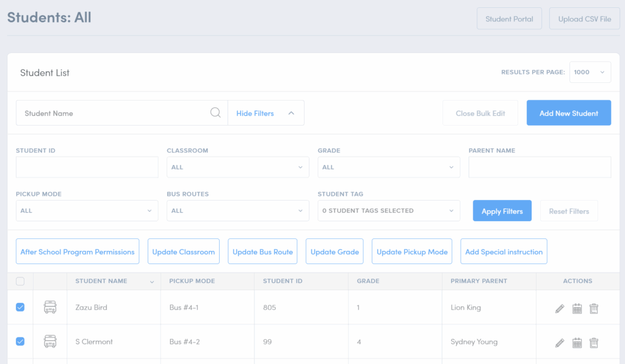The image size is (625, 364).
Task: Click the Upload CSV File button
Action: pyautogui.click(x=584, y=19)
